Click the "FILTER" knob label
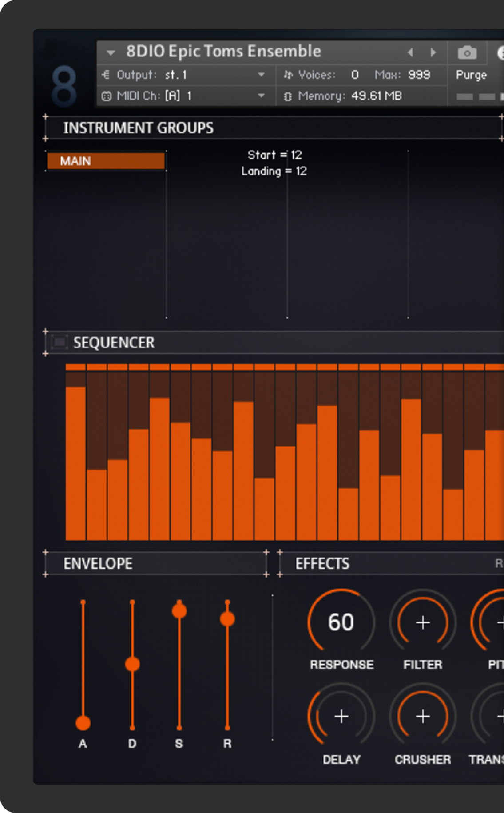Screen dimensions: 504x813 click(x=423, y=665)
